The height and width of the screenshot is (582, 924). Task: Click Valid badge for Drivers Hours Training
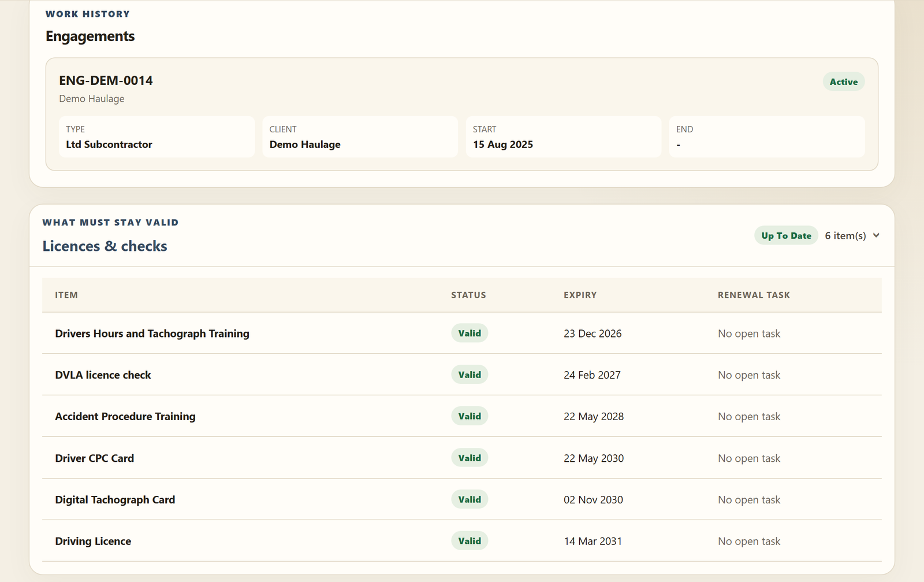[x=470, y=333]
